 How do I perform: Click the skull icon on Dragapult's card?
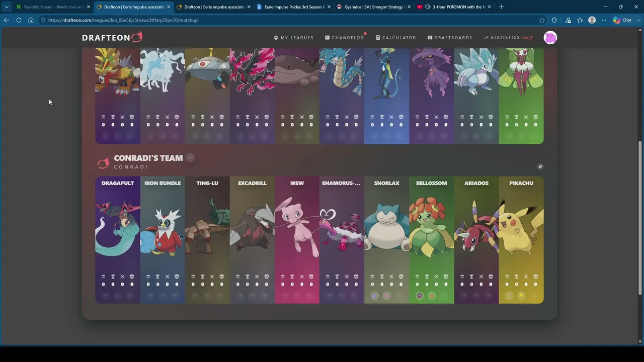tap(132, 277)
